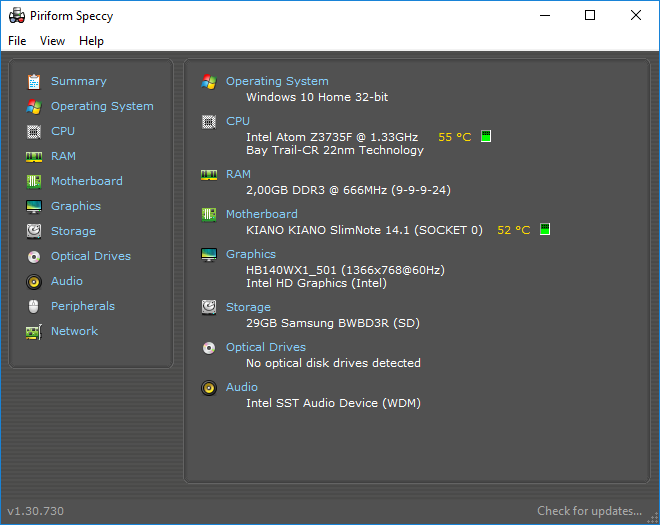
Task: Click the Optical Drives disc icon in sidebar
Action: click(x=34, y=256)
